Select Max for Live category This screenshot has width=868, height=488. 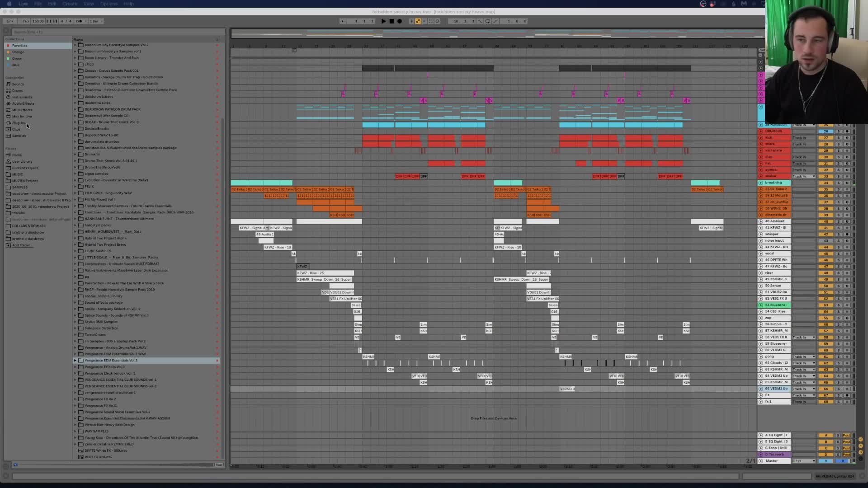(22, 116)
